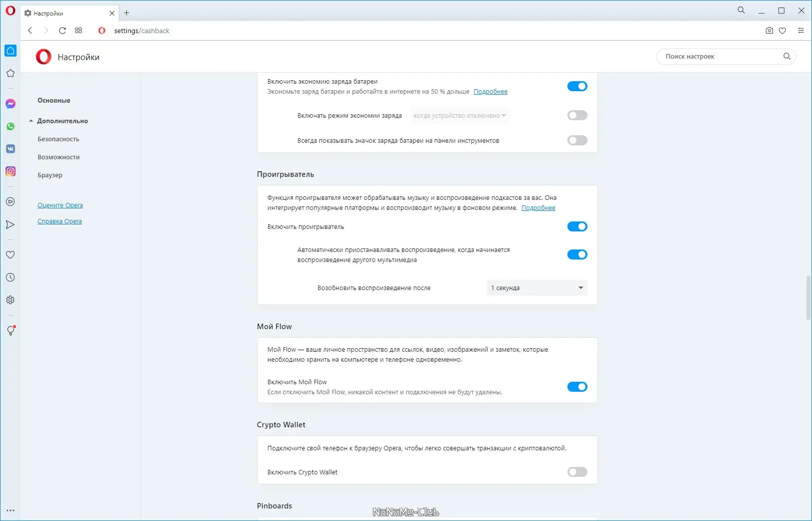The image size is (812, 521).
Task: Select Основные in settings menu
Action: pyautogui.click(x=54, y=100)
